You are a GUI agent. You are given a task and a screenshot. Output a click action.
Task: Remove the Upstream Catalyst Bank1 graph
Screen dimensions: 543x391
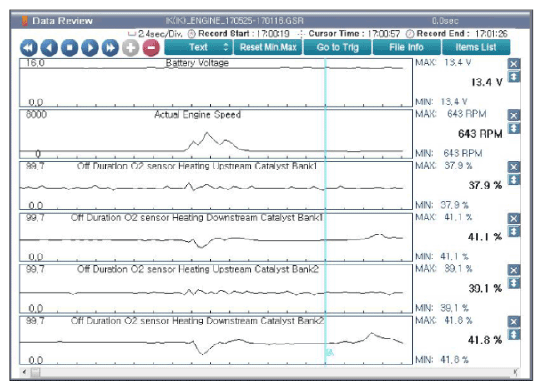514,167
